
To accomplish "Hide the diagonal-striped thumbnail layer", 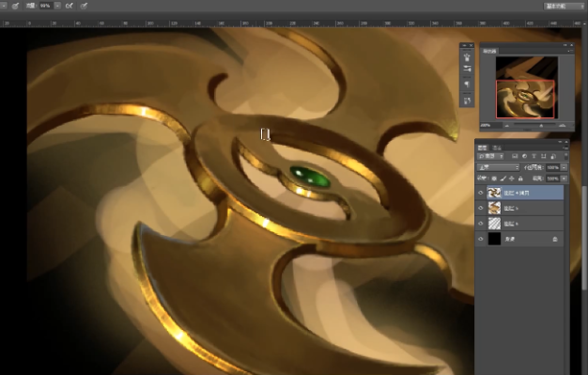I will point(481,224).
